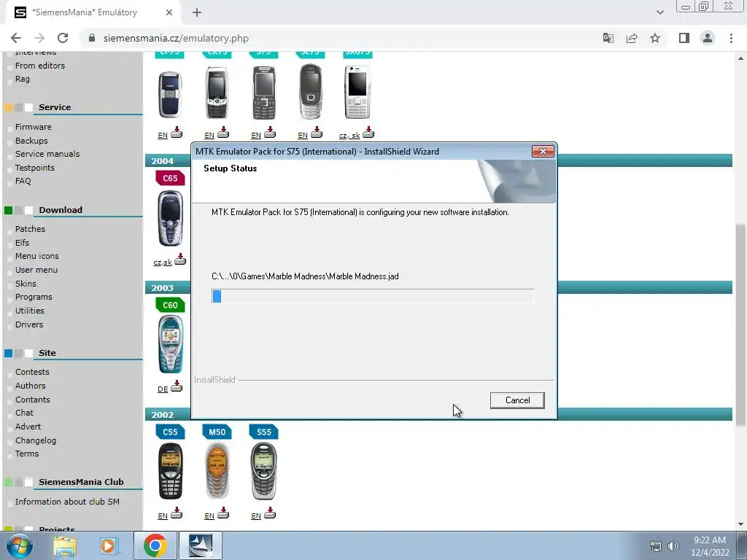Open the Drivers link
This screenshot has height=560, width=747.
click(29, 324)
